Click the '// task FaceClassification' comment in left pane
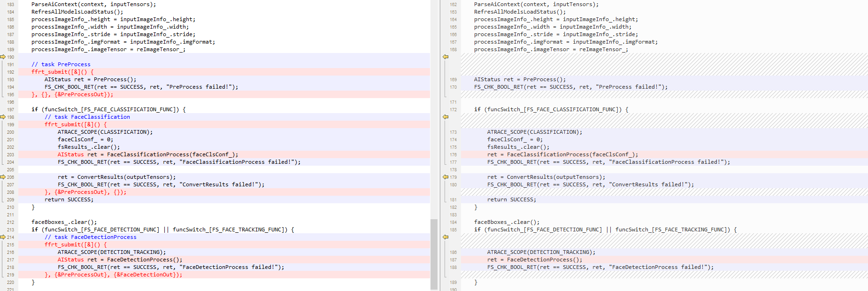The width and height of the screenshot is (868, 291). (87, 117)
